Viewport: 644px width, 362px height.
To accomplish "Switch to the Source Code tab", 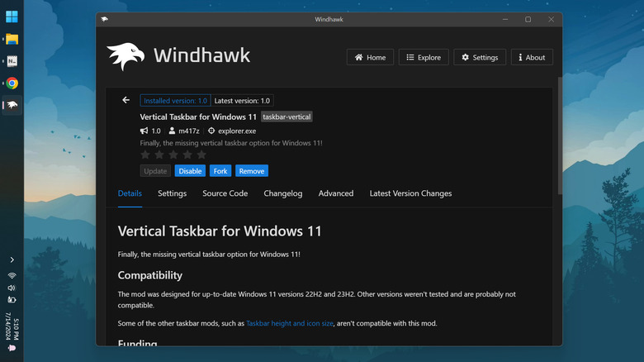I will pyautogui.click(x=225, y=193).
